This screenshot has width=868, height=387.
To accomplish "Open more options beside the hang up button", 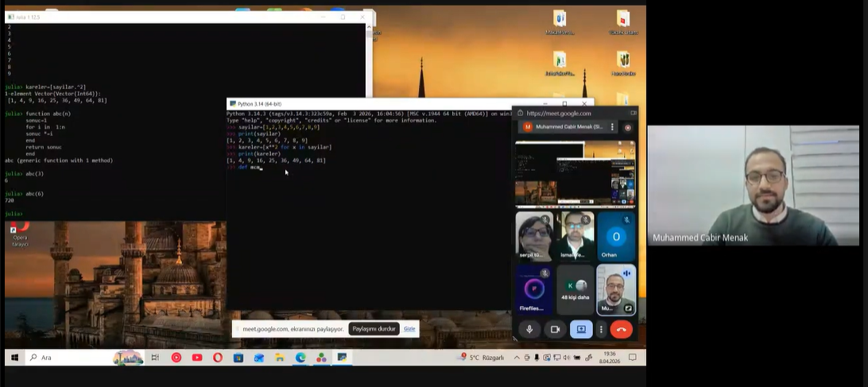I will click(x=601, y=329).
